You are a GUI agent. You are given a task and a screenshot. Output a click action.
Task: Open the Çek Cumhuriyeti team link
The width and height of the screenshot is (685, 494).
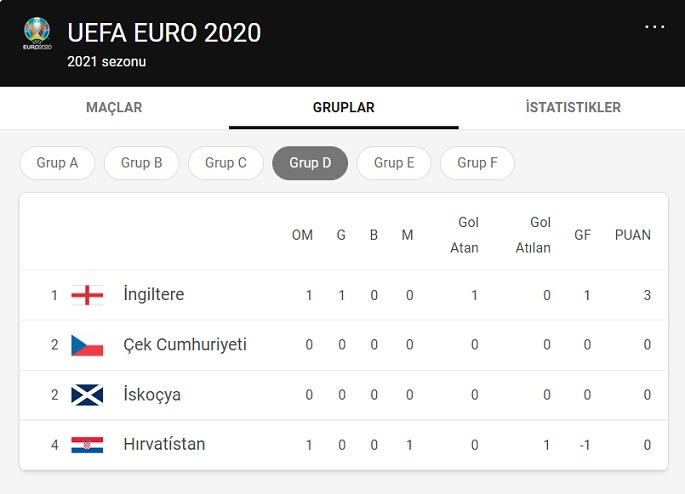pos(185,345)
